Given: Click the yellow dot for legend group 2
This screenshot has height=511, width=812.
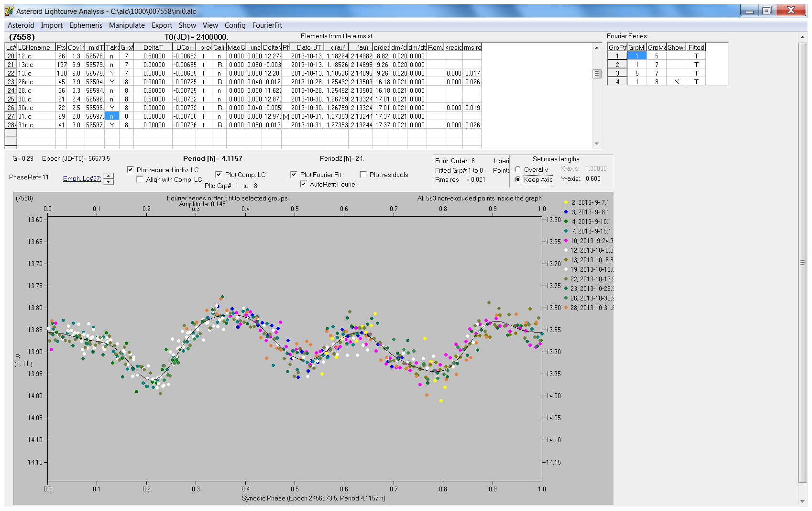Looking at the screenshot, I should (566, 202).
